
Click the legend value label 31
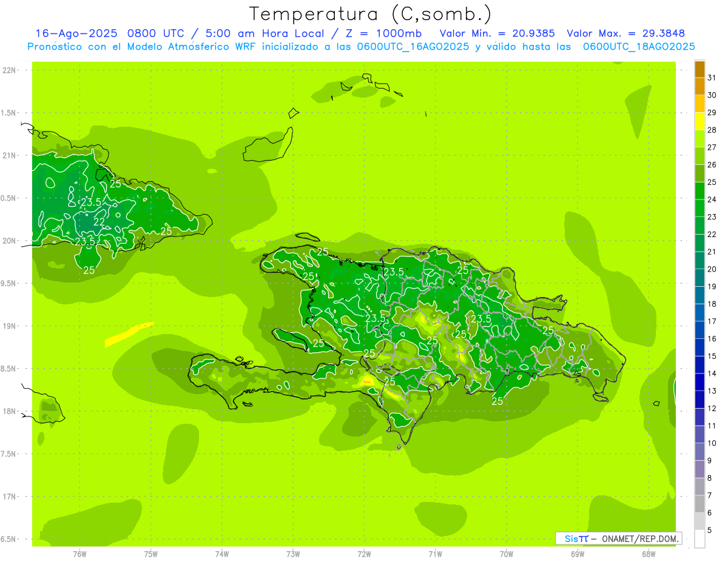tap(712, 78)
